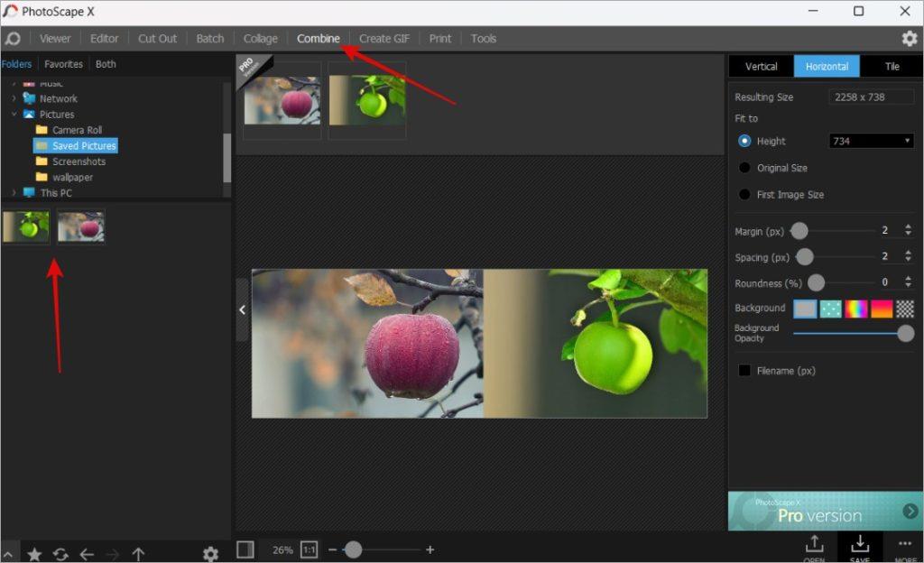The image size is (924, 563).
Task: Show the Folders browser view
Action: [16, 64]
